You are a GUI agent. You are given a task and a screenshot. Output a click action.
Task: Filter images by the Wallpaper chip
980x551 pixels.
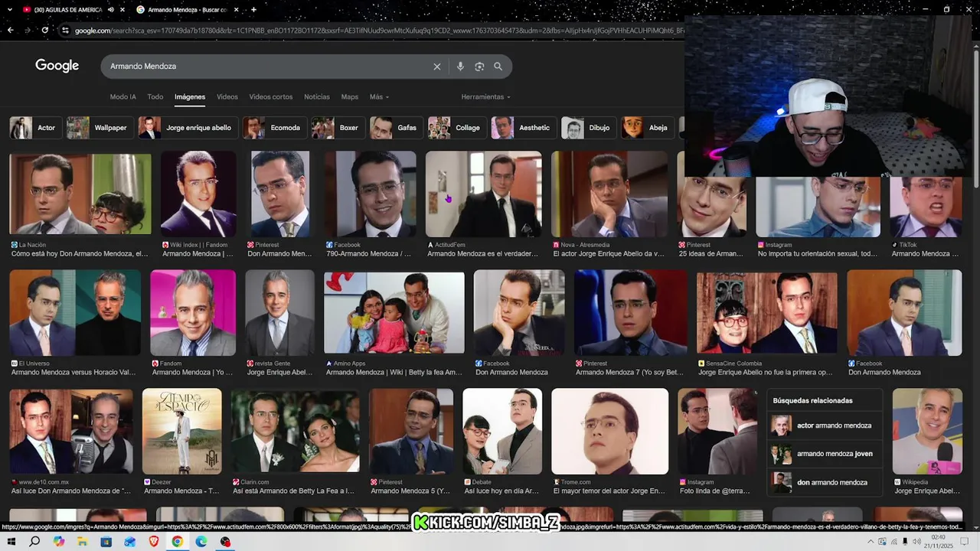(100, 128)
